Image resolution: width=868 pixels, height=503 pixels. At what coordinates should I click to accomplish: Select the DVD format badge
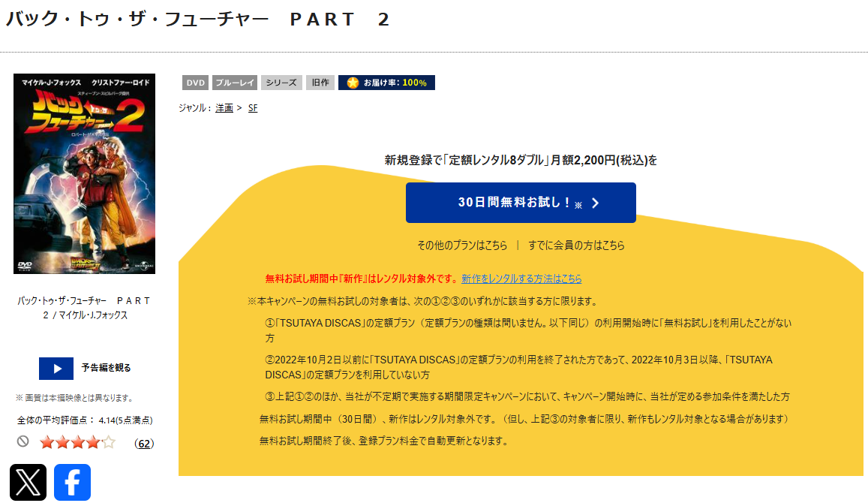pyautogui.click(x=194, y=83)
